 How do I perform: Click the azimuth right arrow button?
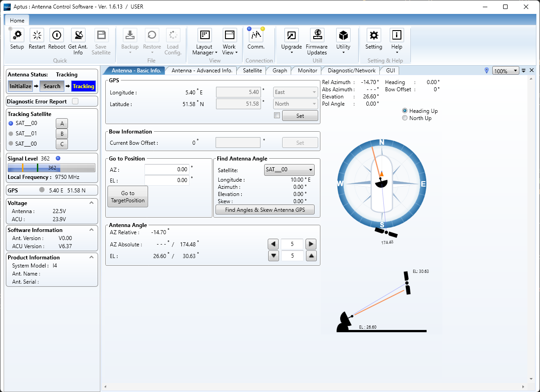pyautogui.click(x=310, y=244)
